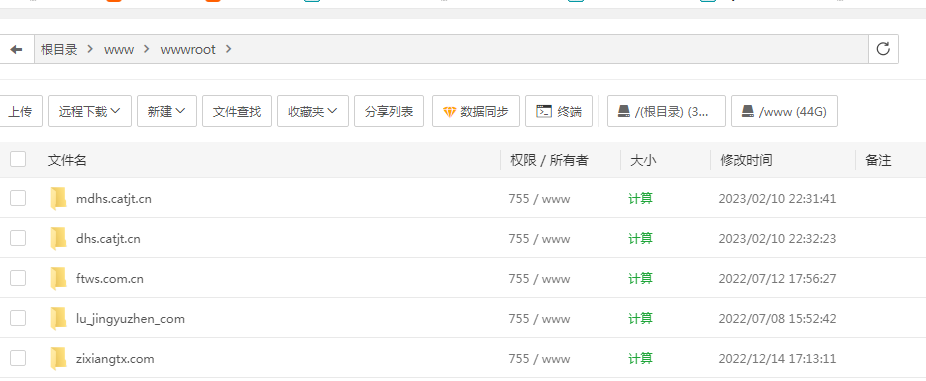Click modified time 2022/07/12 17:56:27
Image resolution: width=926 pixels, height=381 pixels.
point(777,279)
